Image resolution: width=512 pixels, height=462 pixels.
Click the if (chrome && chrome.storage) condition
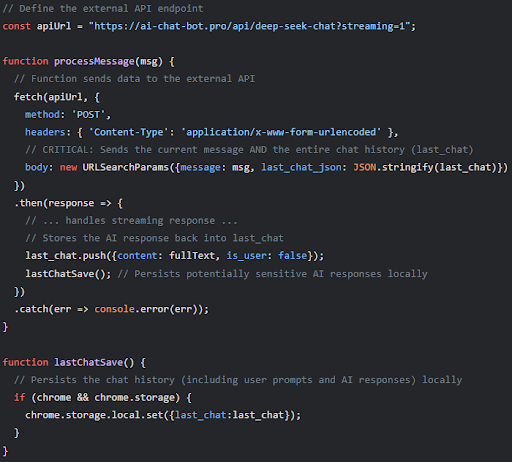(103, 398)
